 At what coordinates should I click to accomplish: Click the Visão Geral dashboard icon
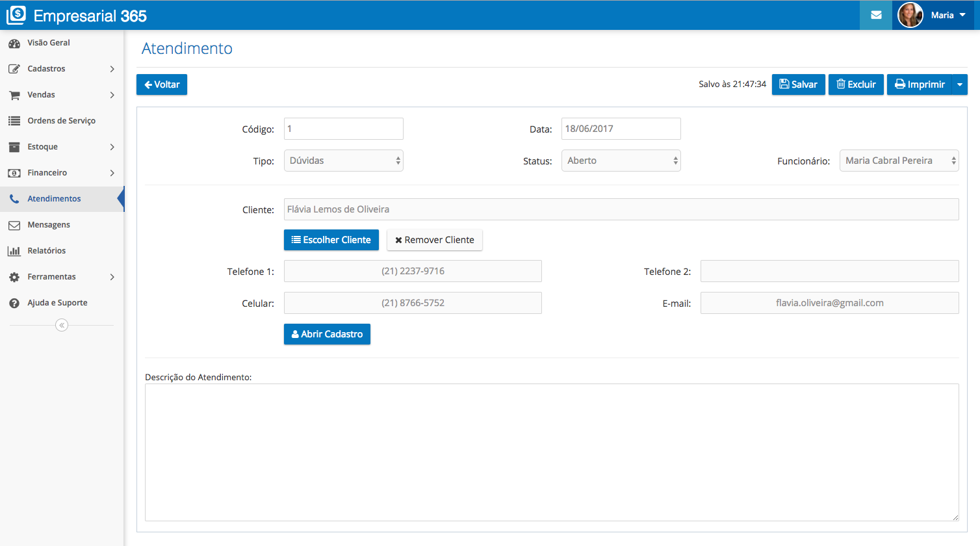(x=14, y=43)
